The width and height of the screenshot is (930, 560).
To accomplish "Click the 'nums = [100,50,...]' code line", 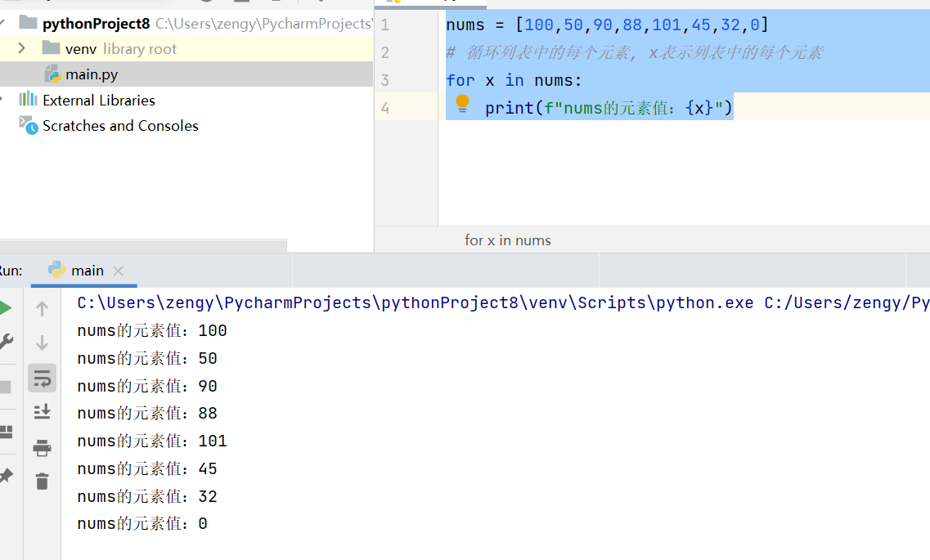I will pos(608,25).
